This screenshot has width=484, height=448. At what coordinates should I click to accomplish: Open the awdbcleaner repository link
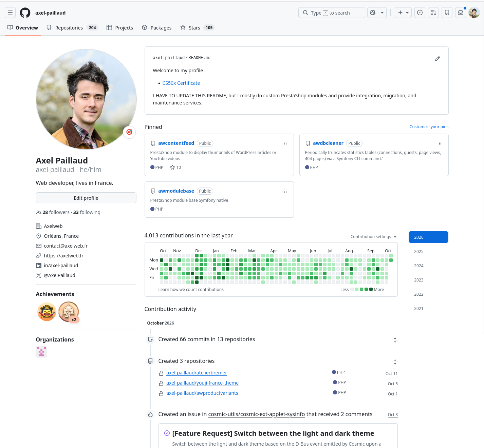328,143
